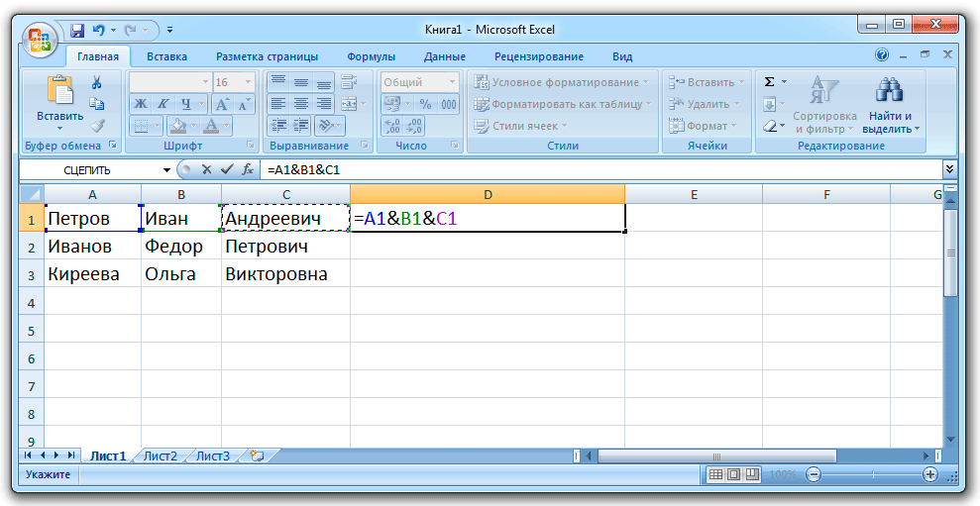Increase decimal places
Screen dimensions: 980x506
point(391,126)
